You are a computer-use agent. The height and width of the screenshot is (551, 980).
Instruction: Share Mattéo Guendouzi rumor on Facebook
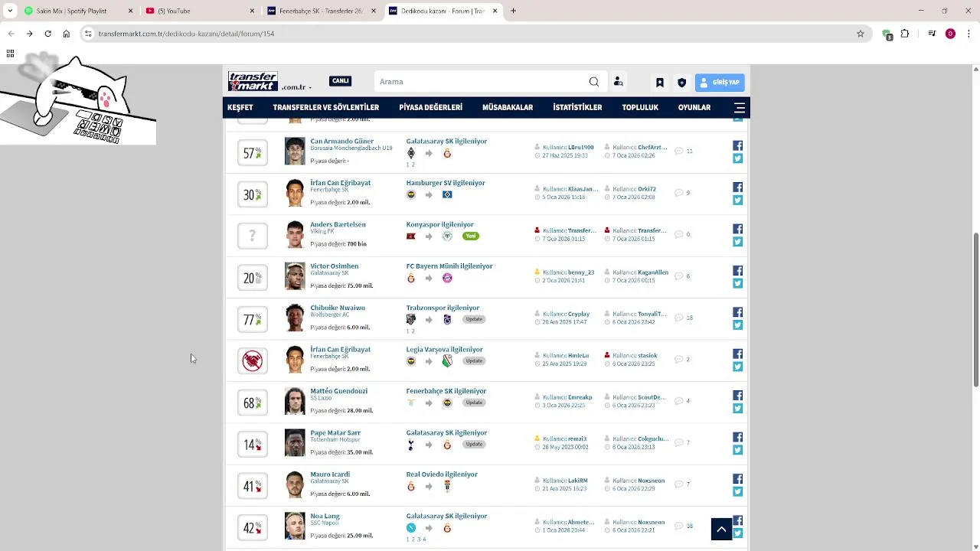pyautogui.click(x=738, y=396)
